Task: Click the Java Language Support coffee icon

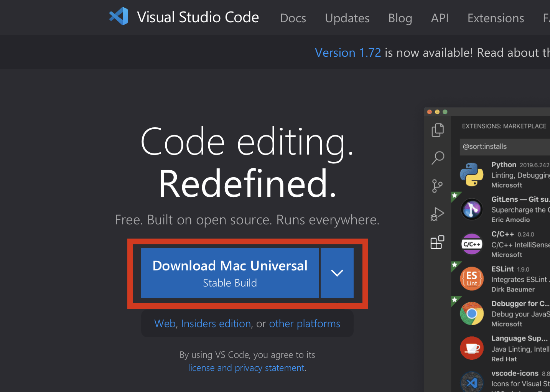Action: (x=472, y=348)
